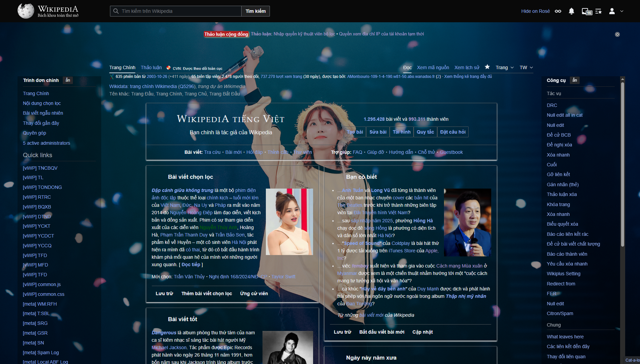The width and height of the screenshot is (640, 364).
Task: Open the notifications bell
Action: [x=571, y=11]
